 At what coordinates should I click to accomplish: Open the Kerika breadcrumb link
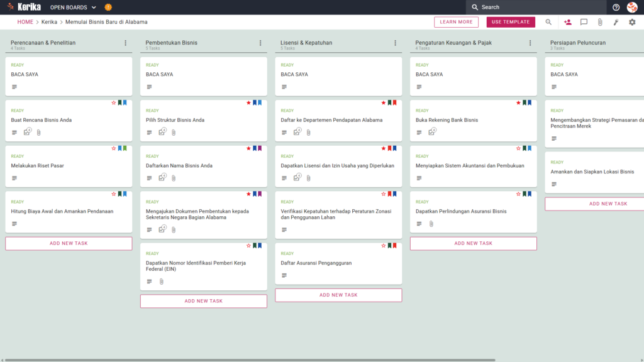pos(49,22)
